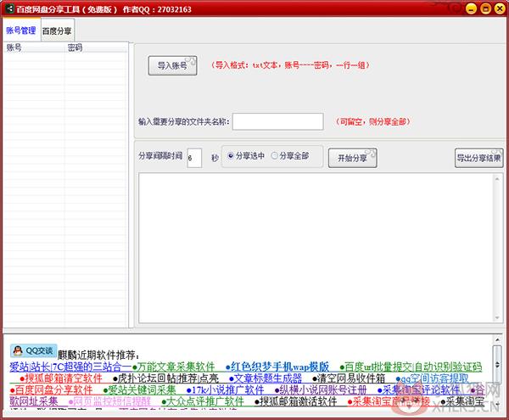
Task: Click results area scrollbar down arrow
Action: point(497,318)
